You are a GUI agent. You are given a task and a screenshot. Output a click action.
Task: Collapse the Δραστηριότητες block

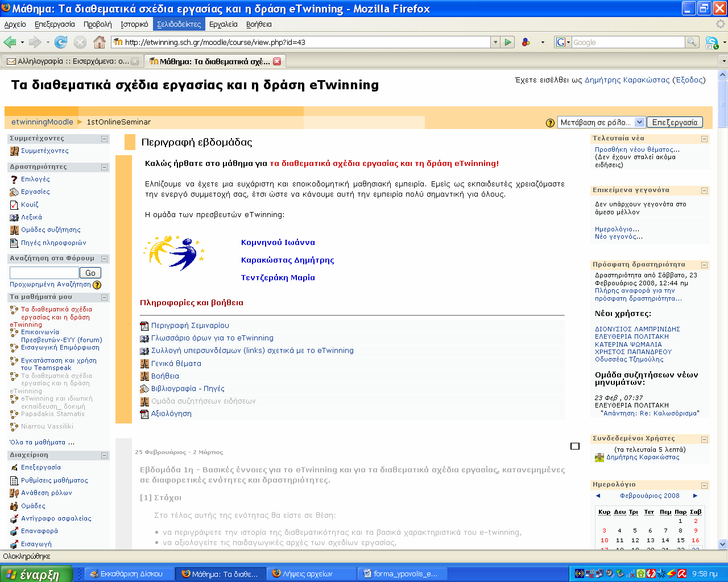tap(104, 167)
